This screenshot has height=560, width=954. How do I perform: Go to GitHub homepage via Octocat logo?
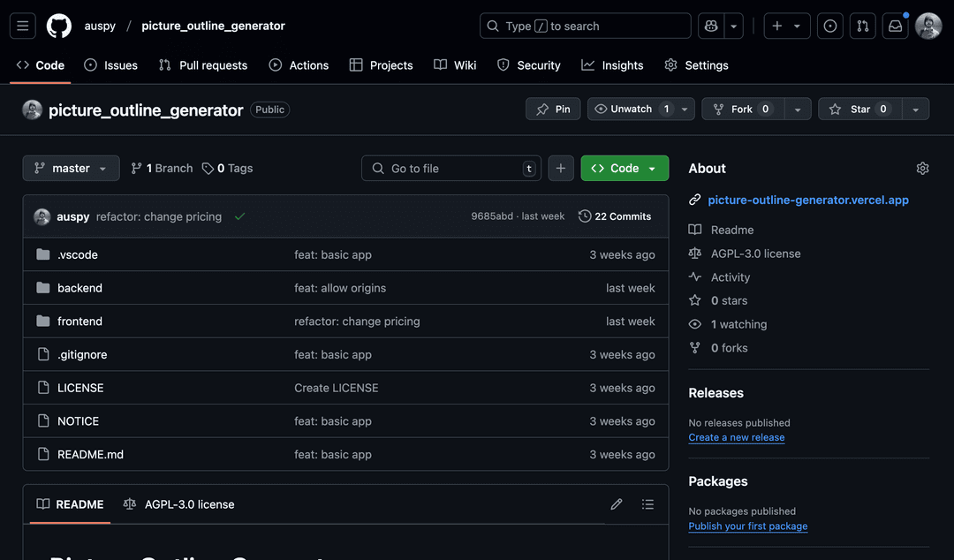59,26
